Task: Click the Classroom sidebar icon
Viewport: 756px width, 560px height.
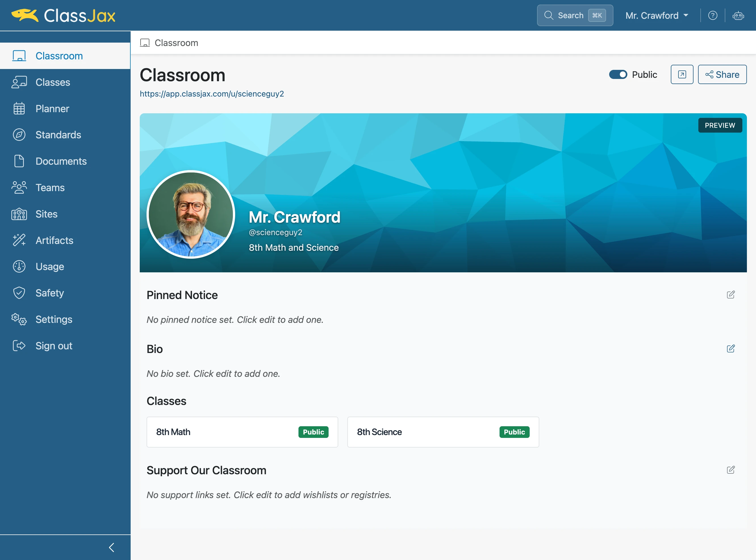Action: tap(19, 56)
